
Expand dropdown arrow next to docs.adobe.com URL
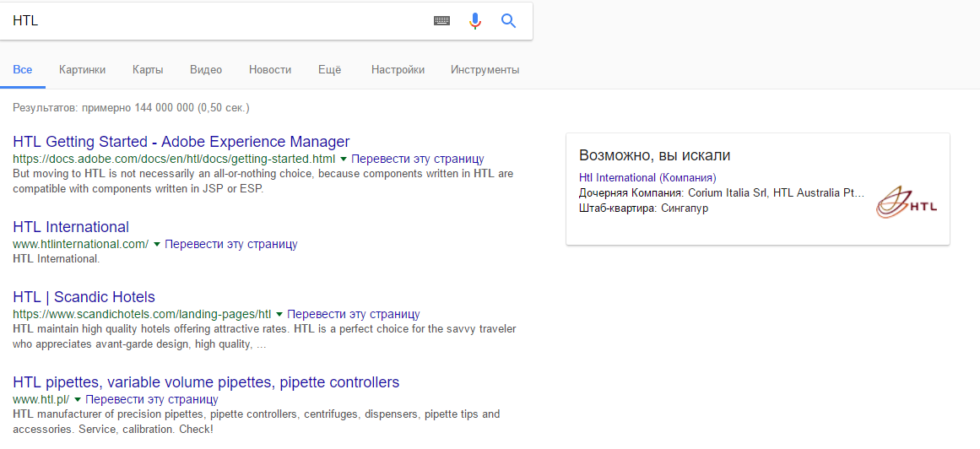(x=343, y=159)
